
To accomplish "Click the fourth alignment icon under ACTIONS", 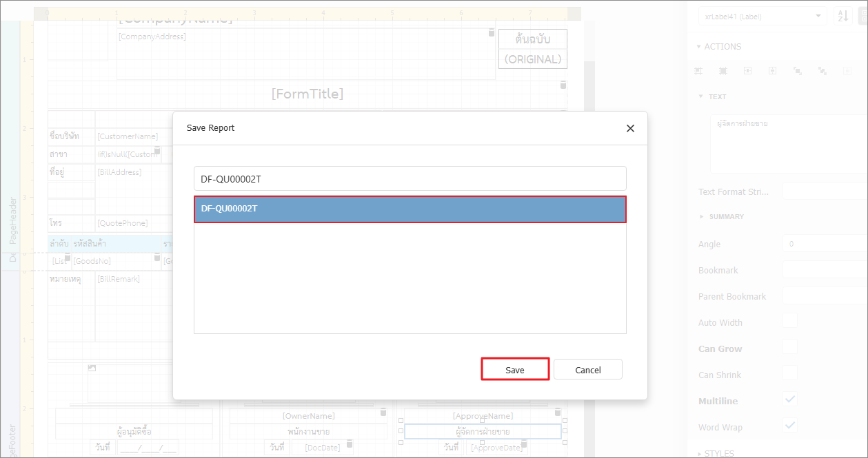I will (x=773, y=71).
